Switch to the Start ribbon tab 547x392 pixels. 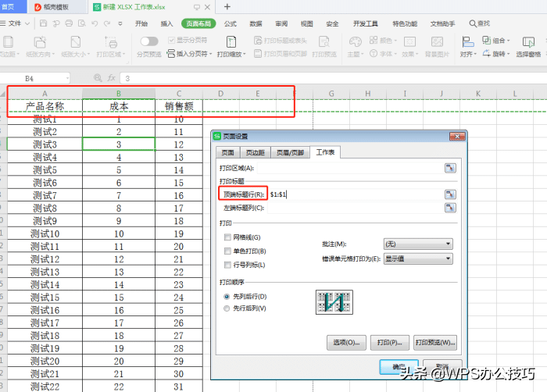click(x=141, y=23)
